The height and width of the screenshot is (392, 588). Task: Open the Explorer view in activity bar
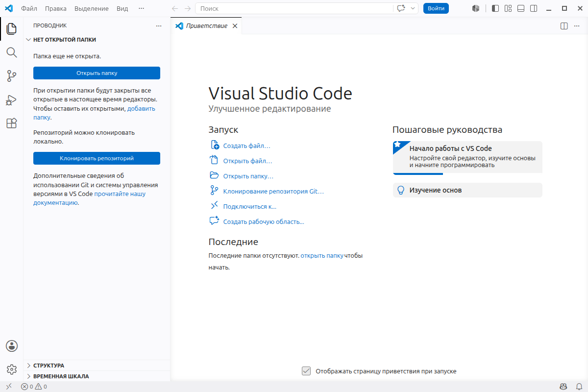click(x=12, y=28)
